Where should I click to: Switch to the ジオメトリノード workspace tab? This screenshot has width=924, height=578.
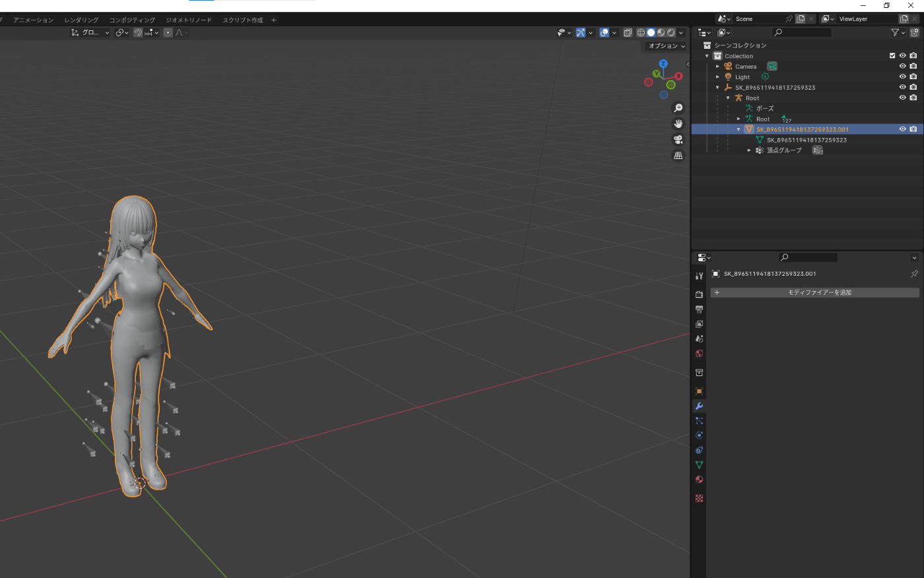tap(189, 20)
